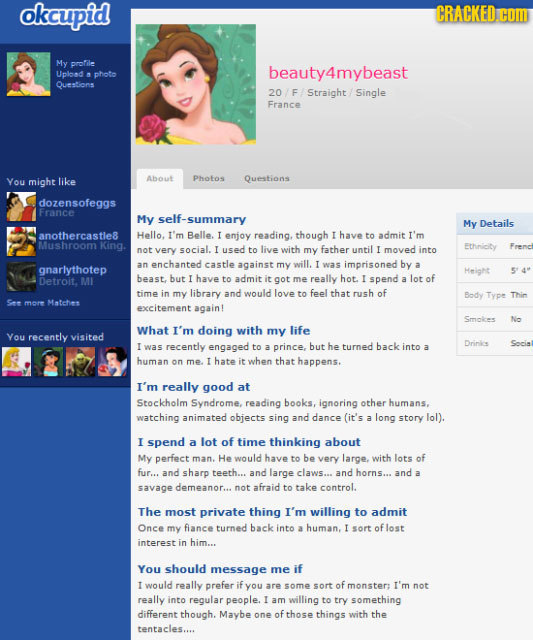The width and height of the screenshot is (533, 640).
Task: Click the gnarlythotep avatar thumbnail
Action: tap(21, 277)
